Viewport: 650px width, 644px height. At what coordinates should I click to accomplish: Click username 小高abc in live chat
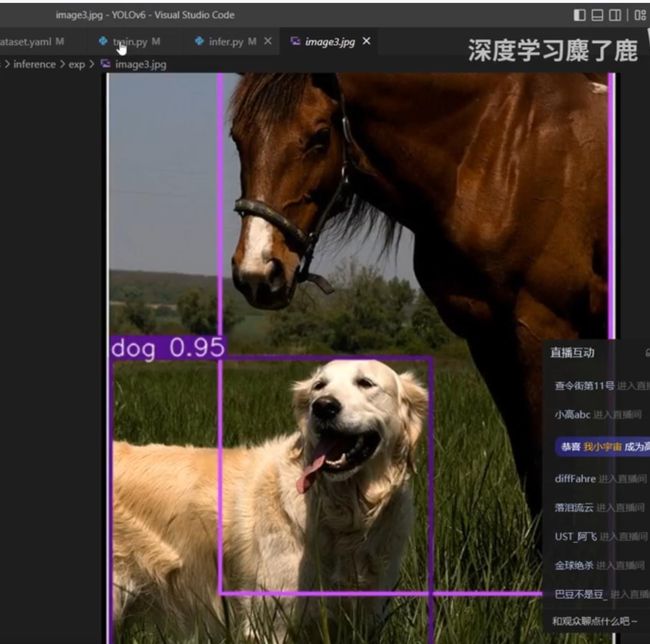pyautogui.click(x=572, y=415)
